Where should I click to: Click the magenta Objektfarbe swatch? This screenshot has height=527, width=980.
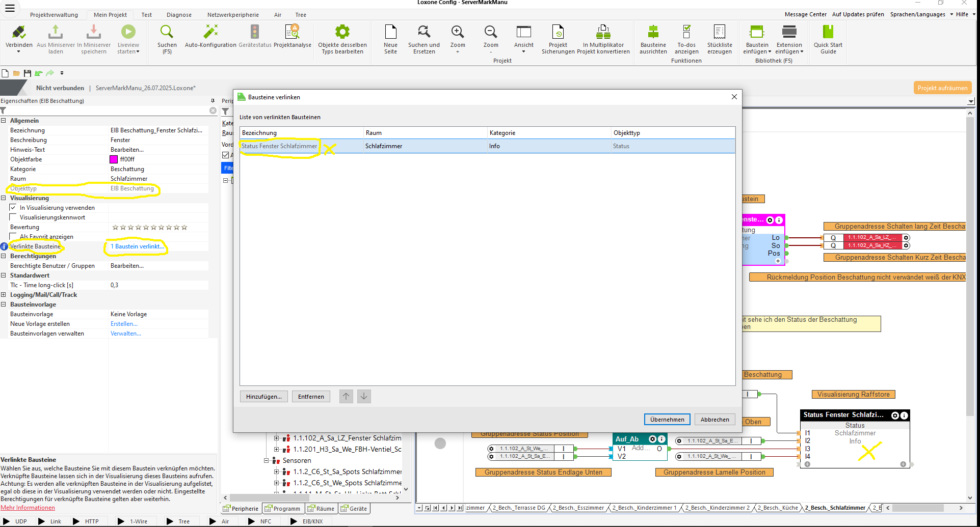114,159
